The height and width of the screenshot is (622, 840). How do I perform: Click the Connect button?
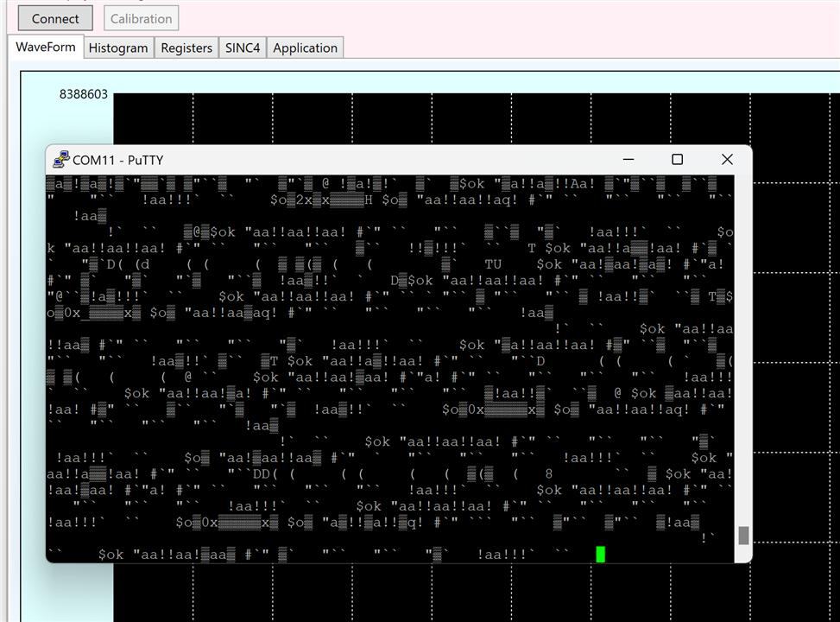pyautogui.click(x=55, y=19)
